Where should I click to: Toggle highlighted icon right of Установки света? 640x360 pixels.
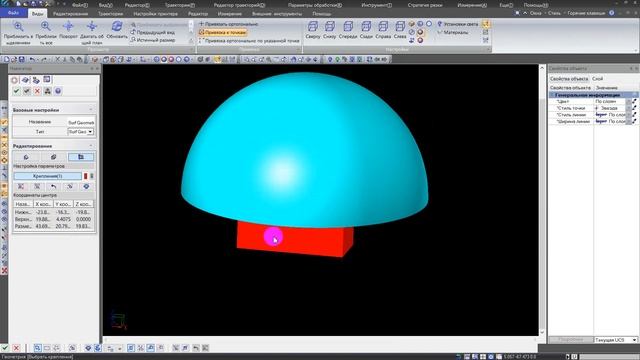(x=486, y=24)
